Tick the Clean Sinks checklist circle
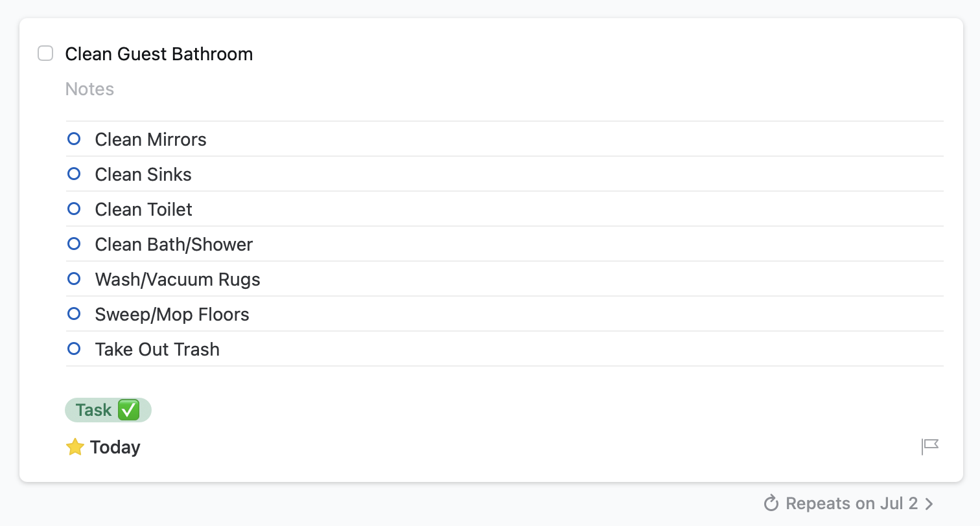The height and width of the screenshot is (526, 980). point(74,174)
